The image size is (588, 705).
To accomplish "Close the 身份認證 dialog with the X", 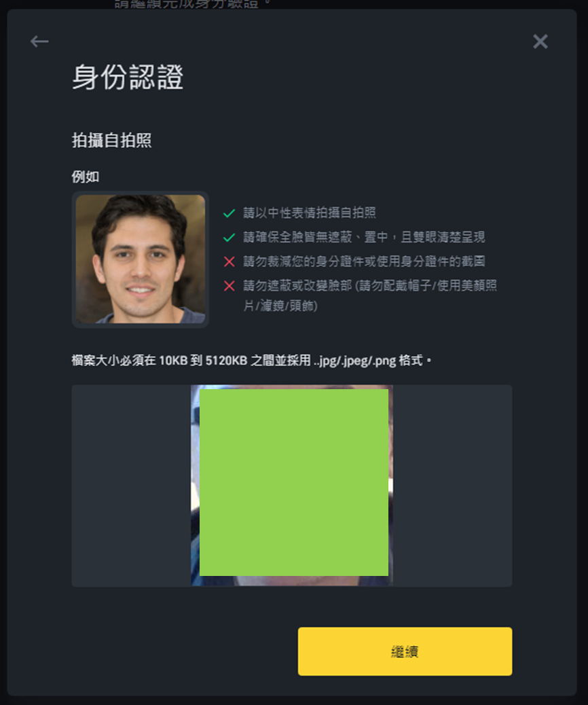I will coord(540,41).
